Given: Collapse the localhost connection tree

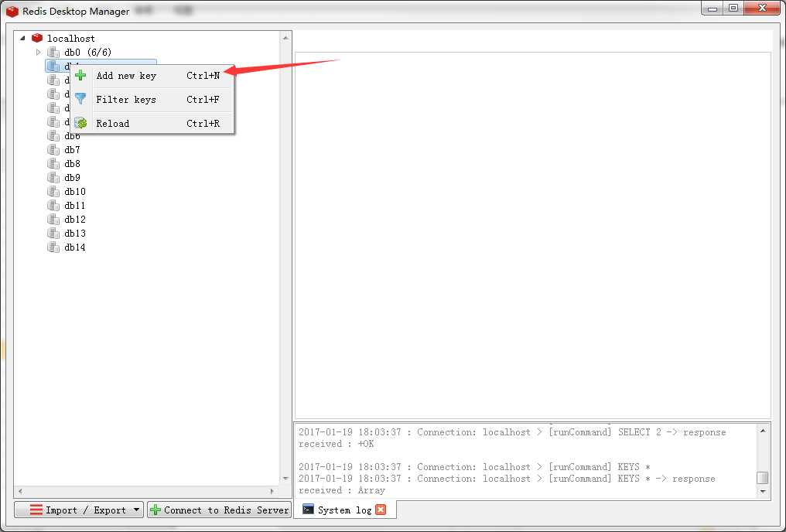Looking at the screenshot, I should coord(22,38).
